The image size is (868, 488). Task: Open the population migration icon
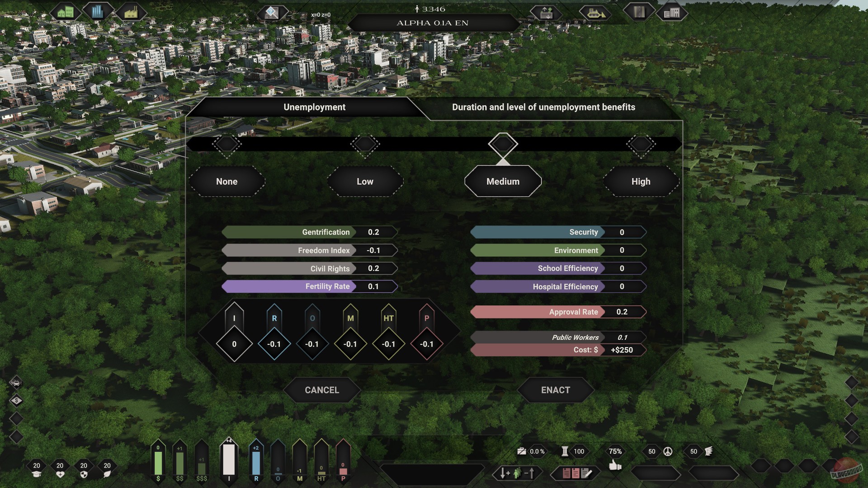(x=517, y=473)
